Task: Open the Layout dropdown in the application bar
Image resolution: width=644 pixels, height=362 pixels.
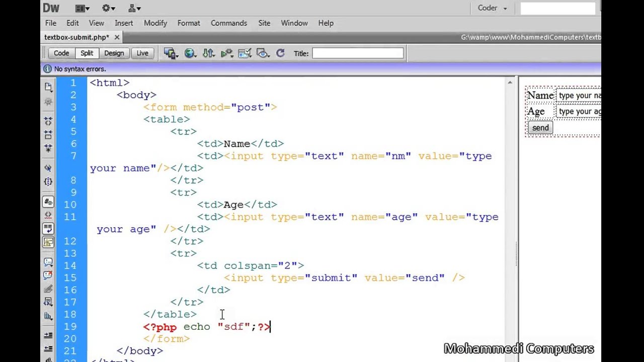Action: (x=83, y=8)
